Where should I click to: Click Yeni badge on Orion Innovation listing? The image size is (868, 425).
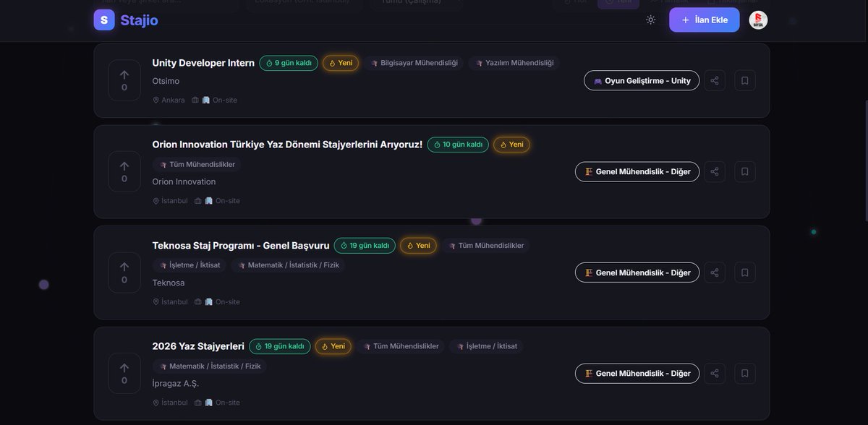[x=511, y=145]
